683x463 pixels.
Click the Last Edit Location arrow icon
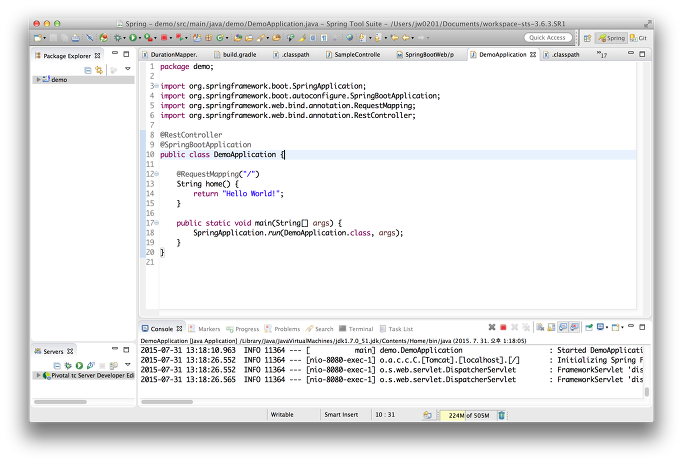tap(394, 38)
